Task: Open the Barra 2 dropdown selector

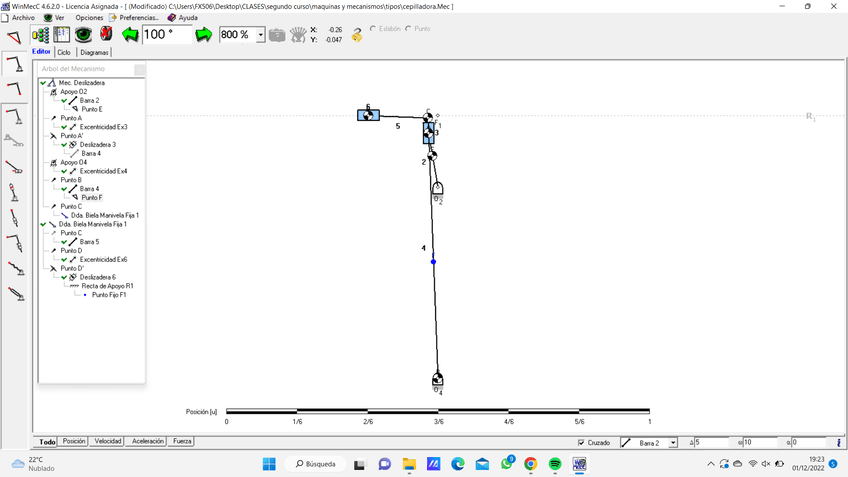Action: point(673,442)
